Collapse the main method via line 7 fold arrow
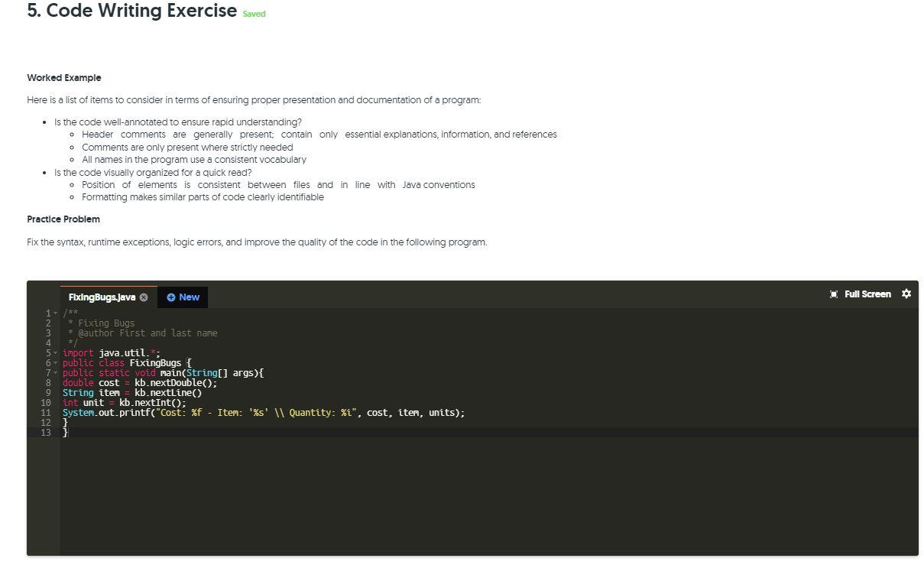Viewport: 924px width, 568px height. tap(55, 373)
